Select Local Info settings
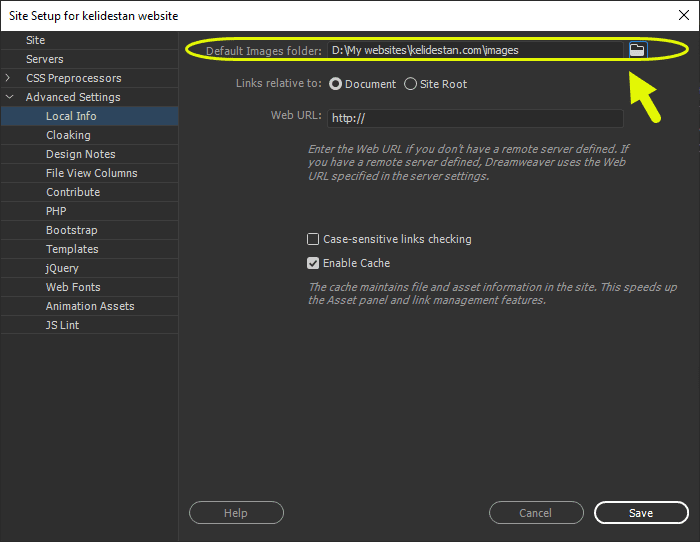The height and width of the screenshot is (542, 700). tap(90, 116)
